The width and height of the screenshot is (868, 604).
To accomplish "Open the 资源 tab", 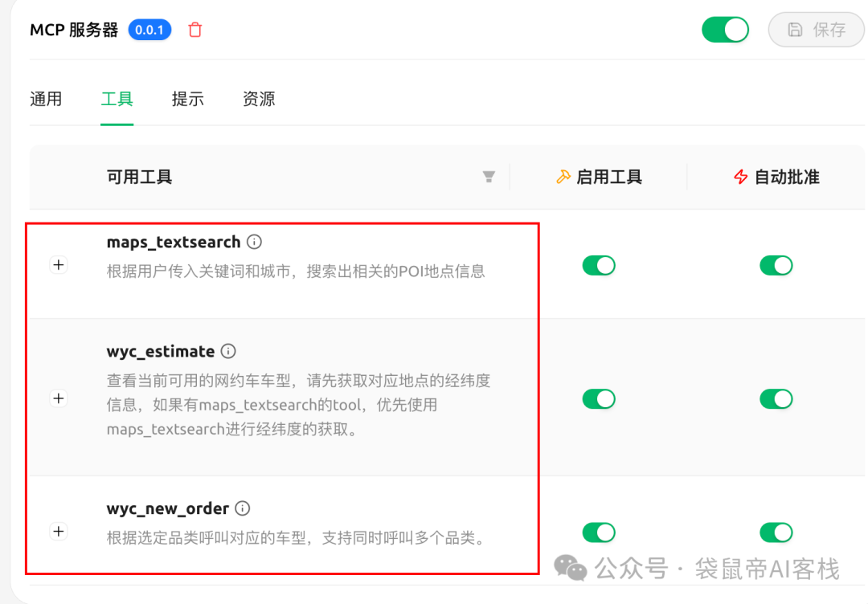I will [x=259, y=99].
